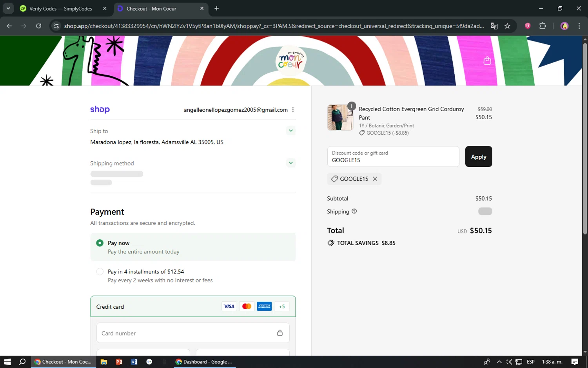Expand the Shipping method section
This screenshot has height=368, width=588.
(x=291, y=163)
